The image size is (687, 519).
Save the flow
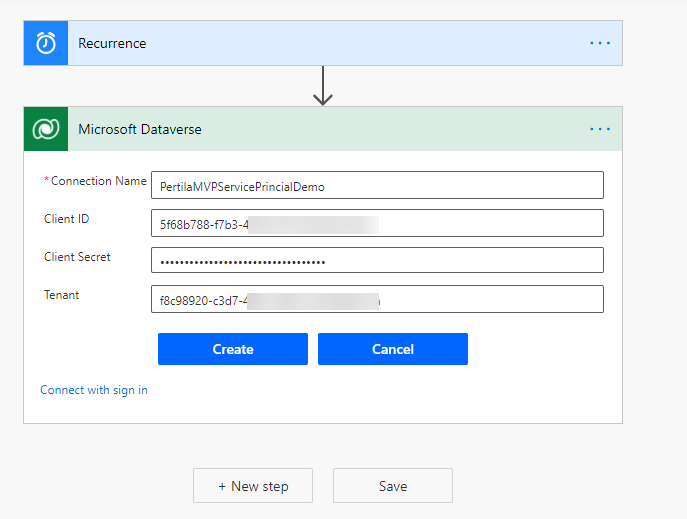(392, 486)
